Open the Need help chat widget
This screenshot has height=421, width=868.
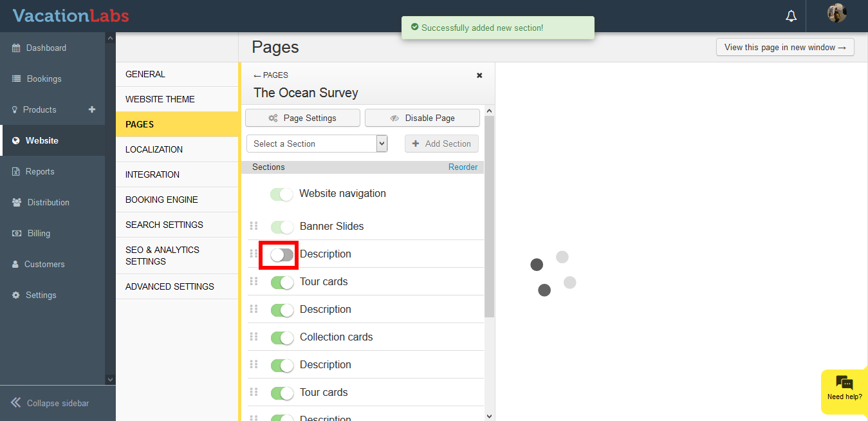[x=844, y=388]
